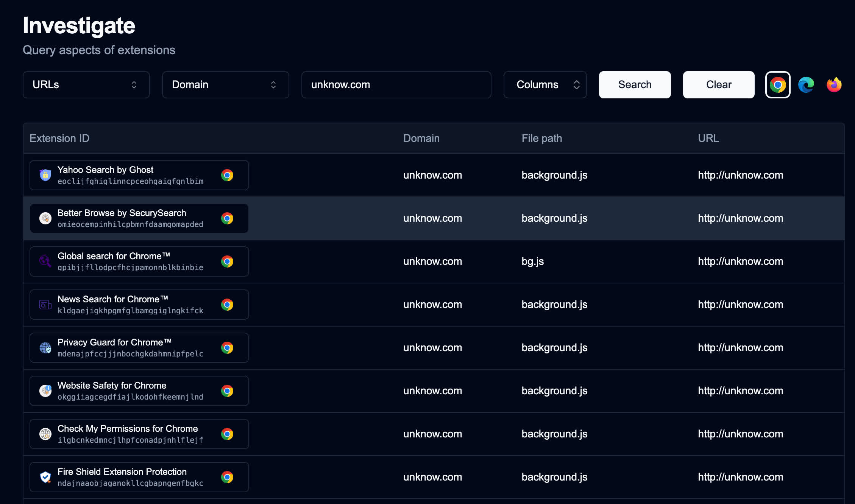Click Chrome logo in Check My Permissions row
The height and width of the screenshot is (504, 855).
click(227, 434)
